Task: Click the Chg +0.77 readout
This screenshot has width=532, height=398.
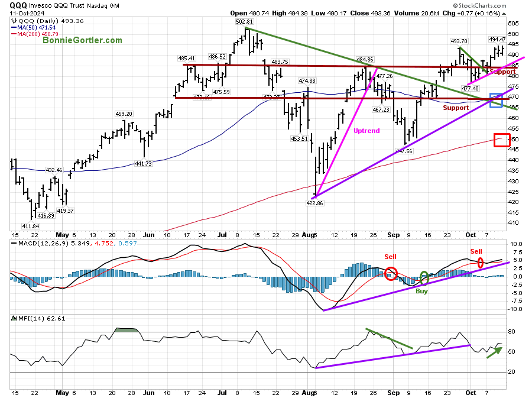Action: coord(471,13)
